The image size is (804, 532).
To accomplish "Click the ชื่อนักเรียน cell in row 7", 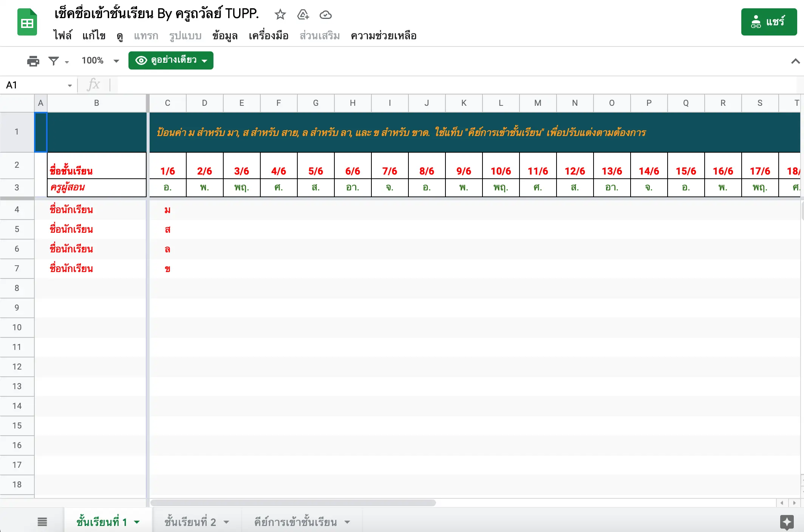I will pos(97,269).
